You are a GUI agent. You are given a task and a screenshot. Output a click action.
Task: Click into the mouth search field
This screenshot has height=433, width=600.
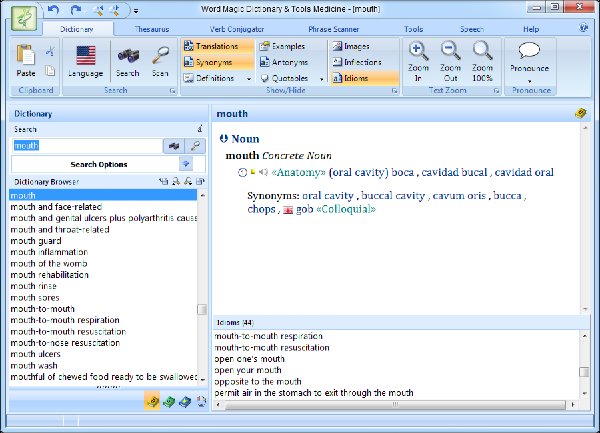[87, 146]
